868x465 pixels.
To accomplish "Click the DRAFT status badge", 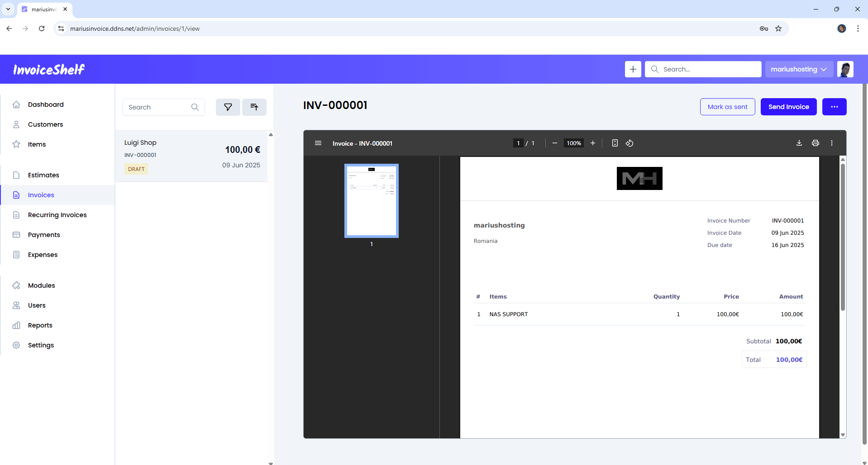I will tap(136, 169).
